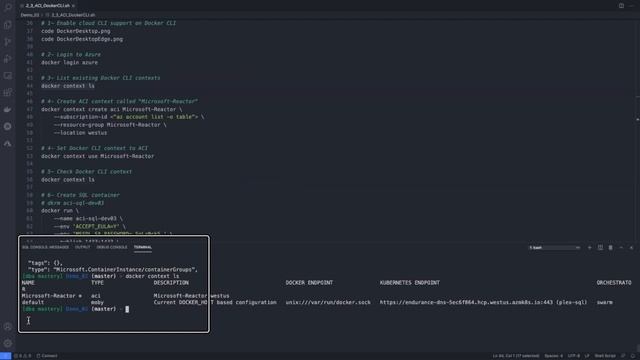
Task: Open the Docker whale view in activity bar
Action: click(x=8, y=109)
